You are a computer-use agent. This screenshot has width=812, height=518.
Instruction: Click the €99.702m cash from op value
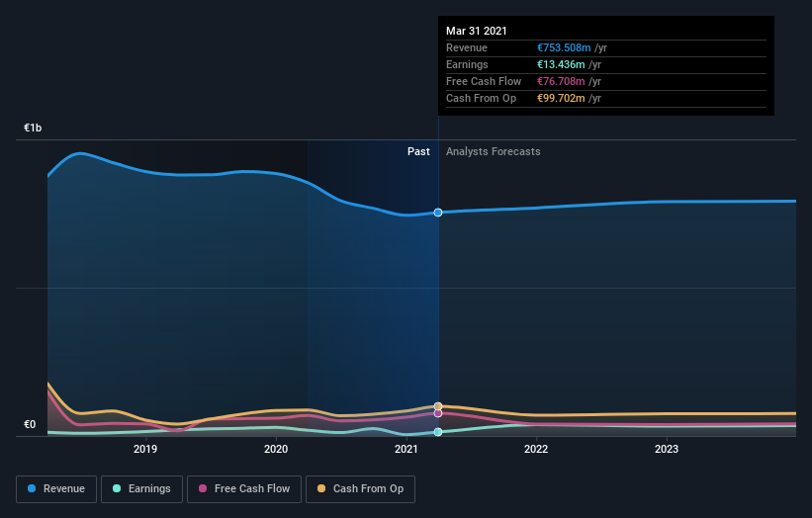pyautogui.click(x=561, y=98)
